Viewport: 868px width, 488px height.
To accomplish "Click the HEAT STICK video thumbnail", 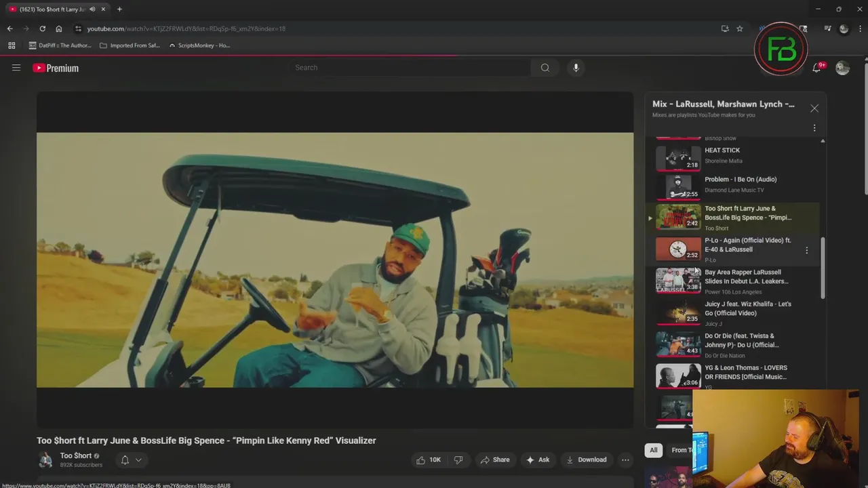I will pos(678,157).
